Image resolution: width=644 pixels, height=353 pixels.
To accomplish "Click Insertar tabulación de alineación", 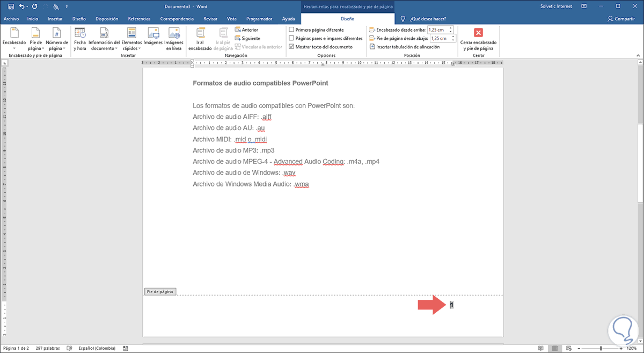I will pyautogui.click(x=404, y=47).
